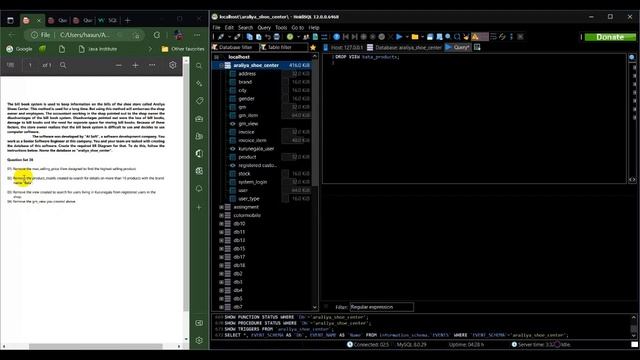Click the Print icon in HeidiSQL toolbar
Screen dimensions: 640x360
277,37
